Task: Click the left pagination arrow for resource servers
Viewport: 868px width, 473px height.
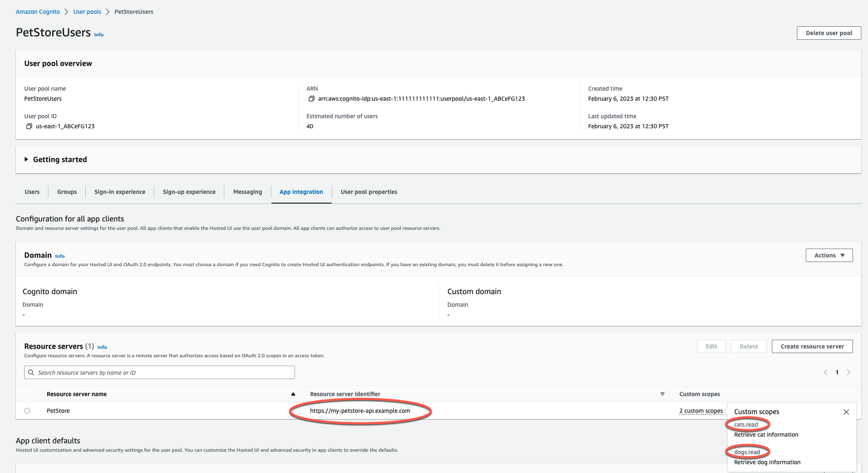Action: [825, 372]
